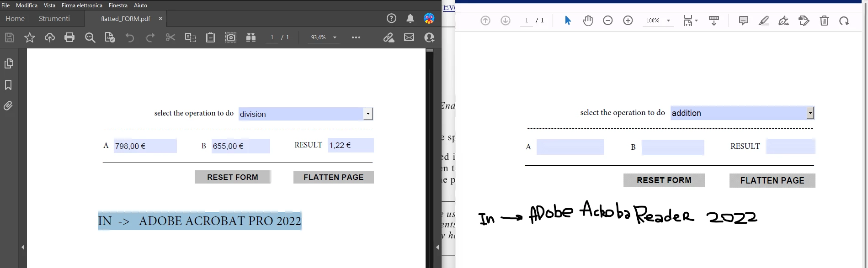
Task: Print the document with printer icon
Action: (69, 37)
